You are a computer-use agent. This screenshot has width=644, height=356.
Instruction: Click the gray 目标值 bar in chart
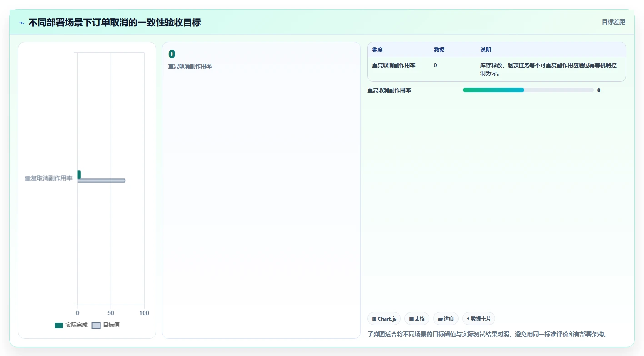coord(101,181)
